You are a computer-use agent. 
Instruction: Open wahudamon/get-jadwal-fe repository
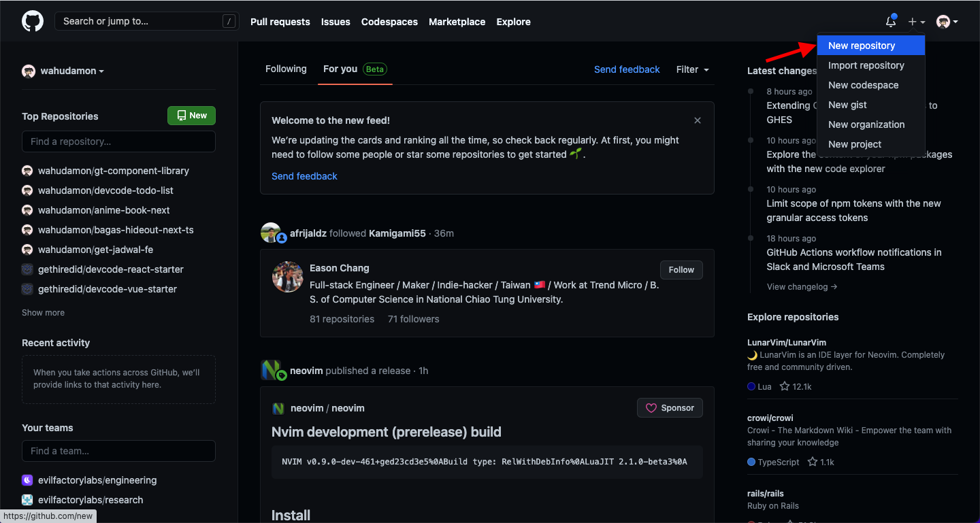(x=95, y=250)
